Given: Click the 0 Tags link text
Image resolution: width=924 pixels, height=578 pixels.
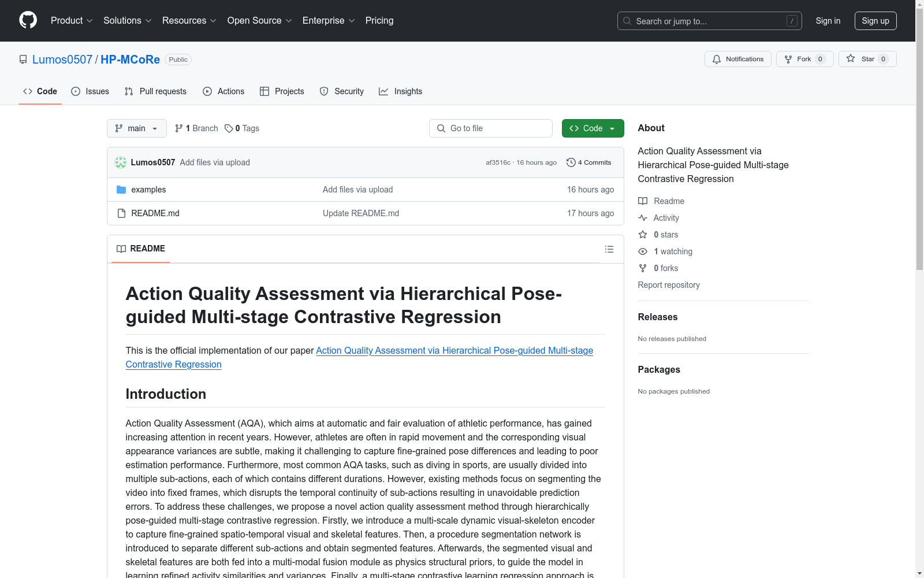Looking at the screenshot, I should click(247, 128).
